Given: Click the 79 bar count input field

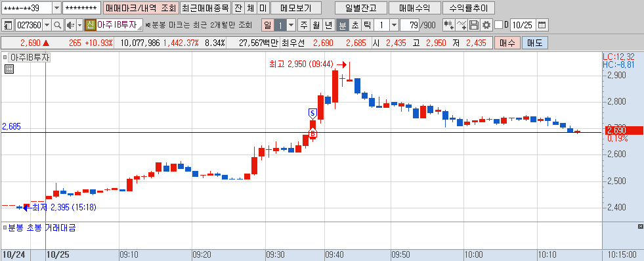Looking at the screenshot, I should [x=410, y=25].
